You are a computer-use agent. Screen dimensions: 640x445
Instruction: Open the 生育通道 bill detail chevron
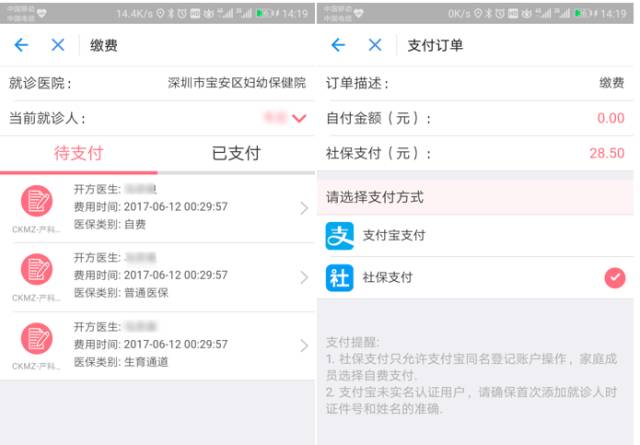pos(304,346)
